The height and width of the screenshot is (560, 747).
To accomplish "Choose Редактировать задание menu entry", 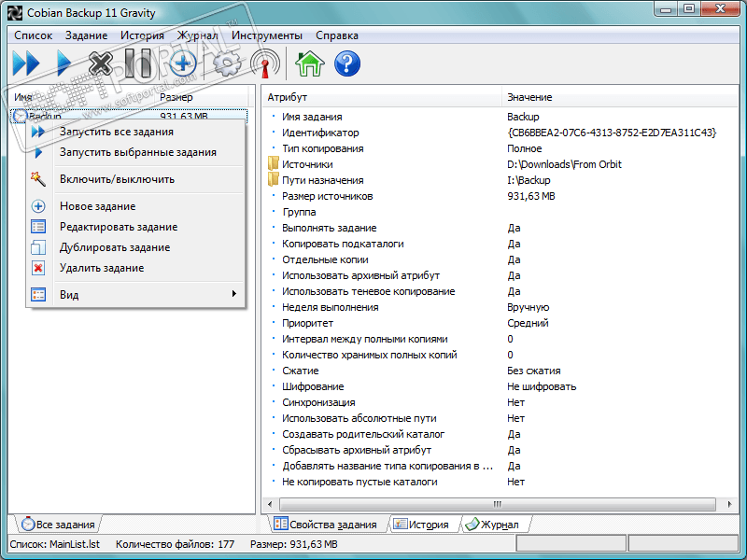I will click(135, 227).
